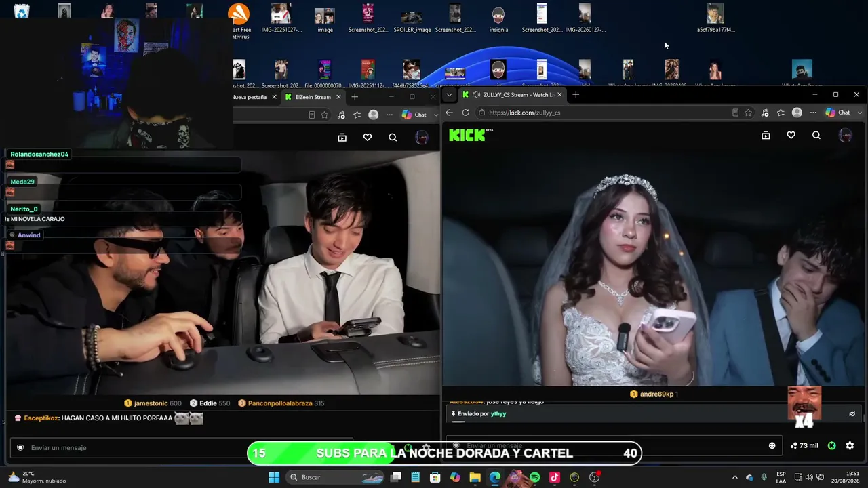Open the user avatar menu on ZULLYY_CS page
The width and height of the screenshot is (868, 488).
point(845,136)
